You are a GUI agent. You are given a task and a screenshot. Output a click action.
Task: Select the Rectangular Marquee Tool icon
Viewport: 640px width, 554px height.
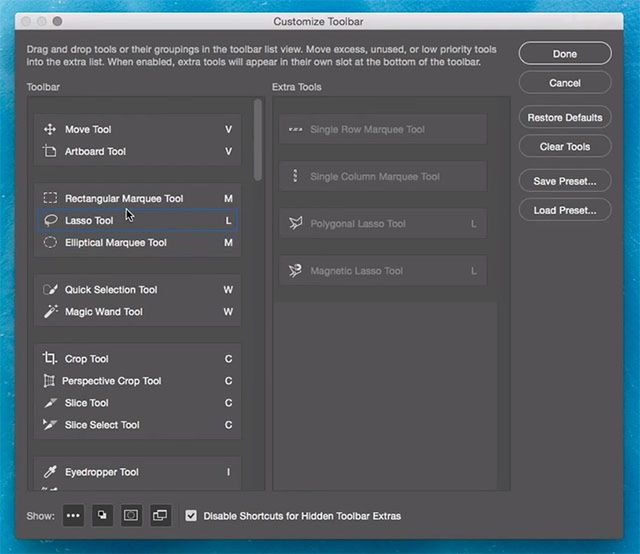pyautogui.click(x=50, y=198)
